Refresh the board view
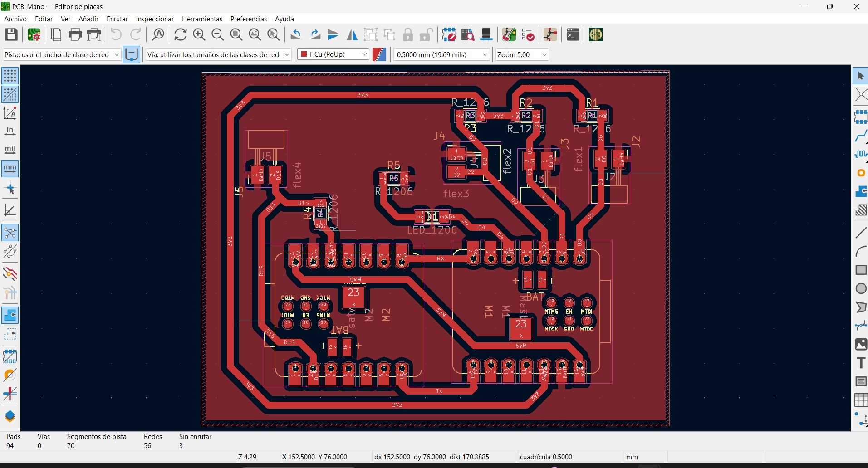The height and width of the screenshot is (468, 868). click(x=180, y=34)
